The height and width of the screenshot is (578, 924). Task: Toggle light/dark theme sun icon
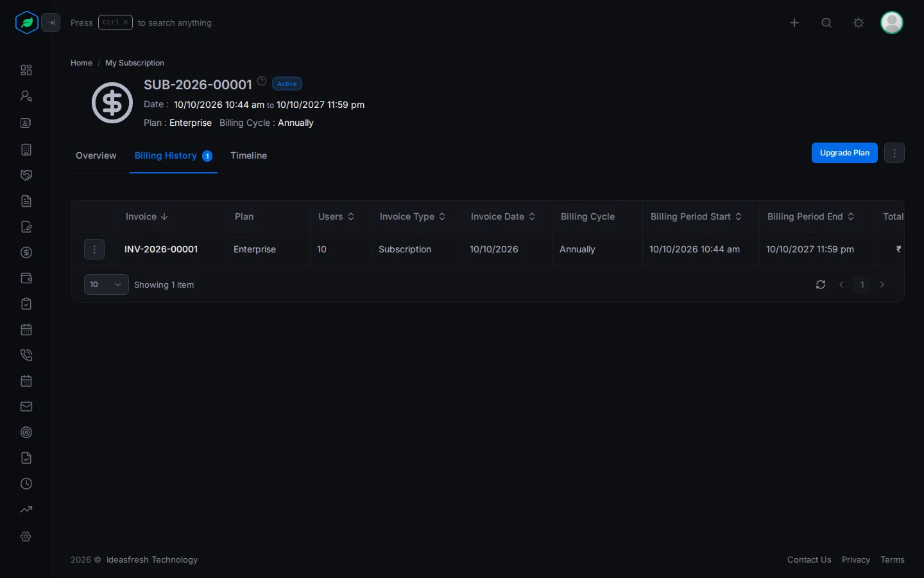click(859, 22)
